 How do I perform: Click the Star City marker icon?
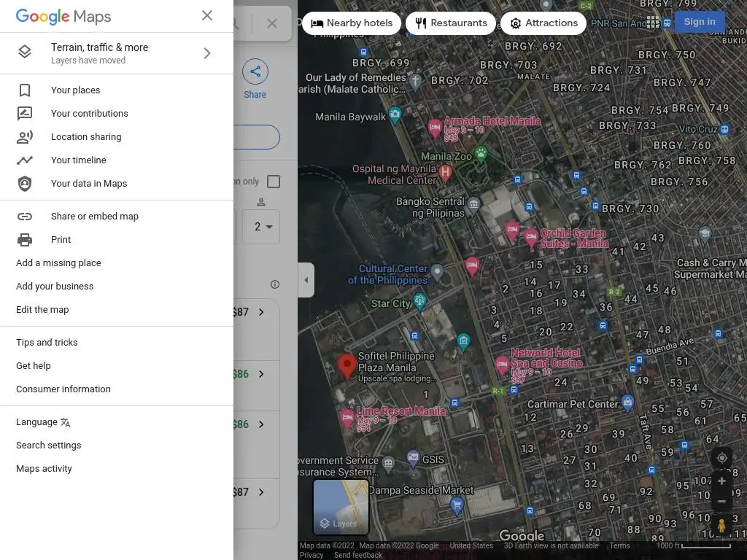(419, 300)
